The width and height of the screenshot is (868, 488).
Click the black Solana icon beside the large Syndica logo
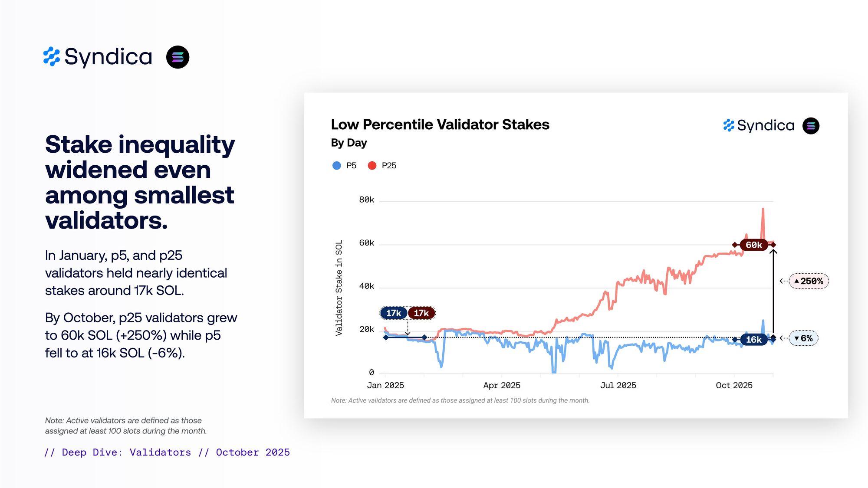coord(178,57)
